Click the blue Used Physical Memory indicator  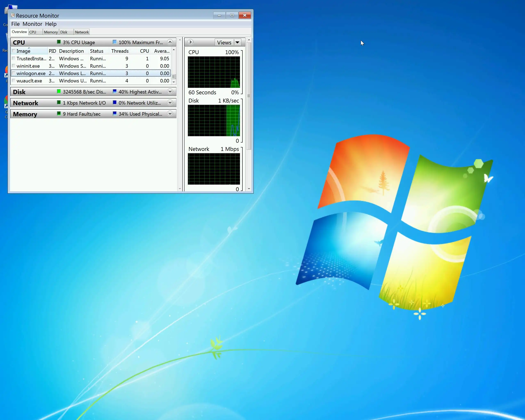114,113
